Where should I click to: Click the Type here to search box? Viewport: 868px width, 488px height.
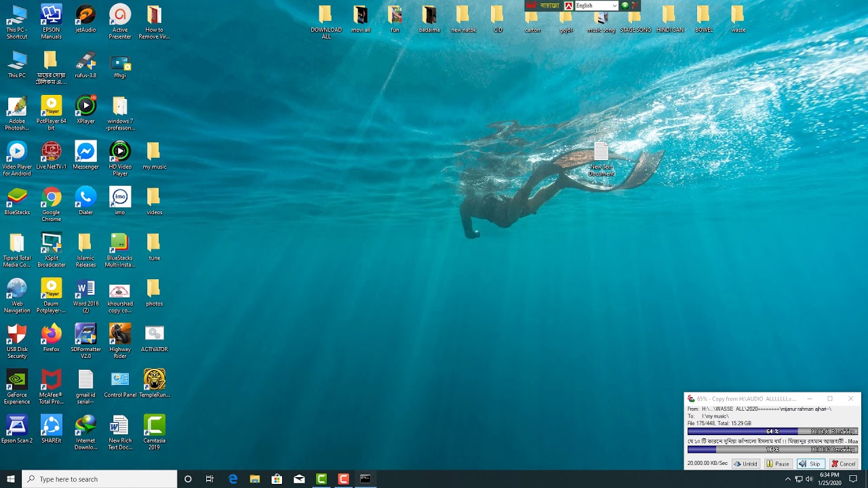(100, 479)
